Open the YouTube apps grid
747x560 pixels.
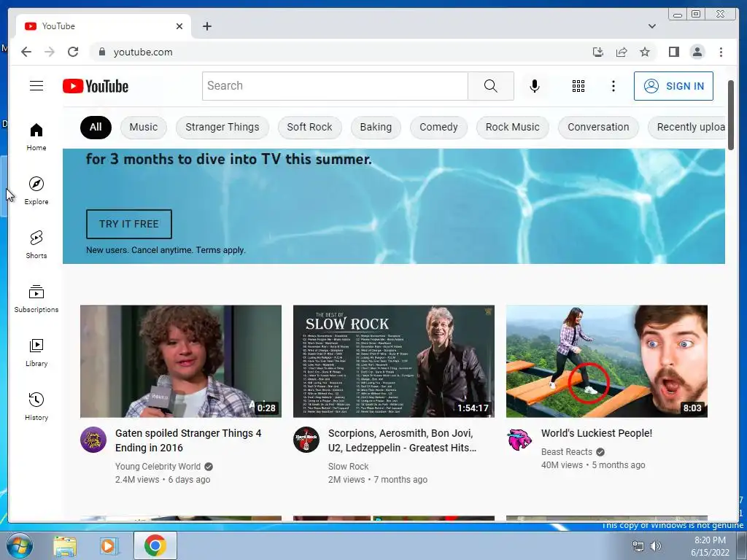point(578,86)
